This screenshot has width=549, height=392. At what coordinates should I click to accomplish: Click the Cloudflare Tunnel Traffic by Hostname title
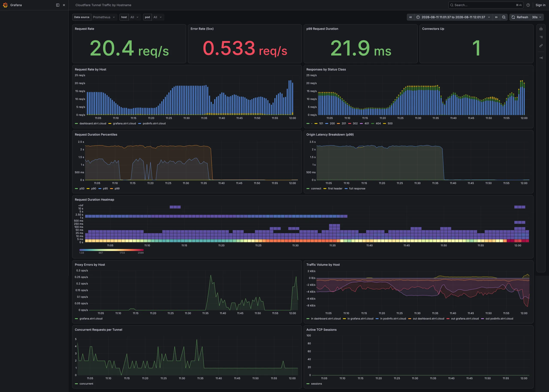(x=103, y=5)
